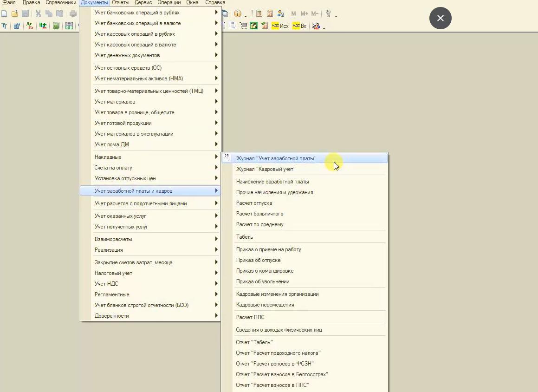Viewport: 538px width, 392px height.
Task: Select Расчет ППС item
Action: [305, 317]
